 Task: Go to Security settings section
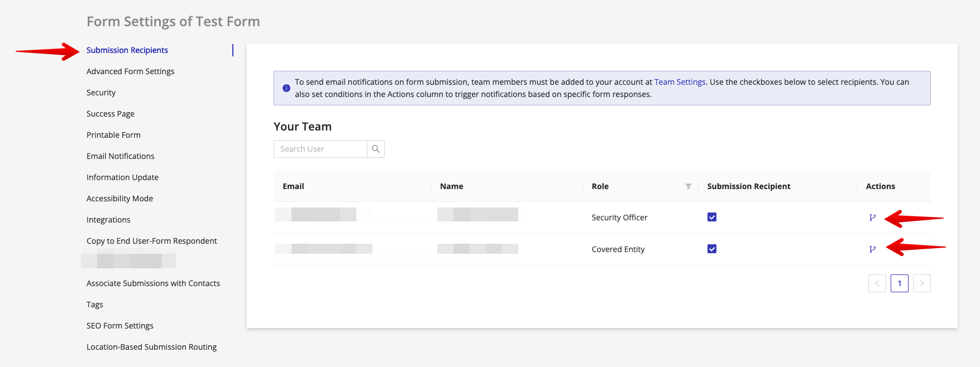pos(101,93)
